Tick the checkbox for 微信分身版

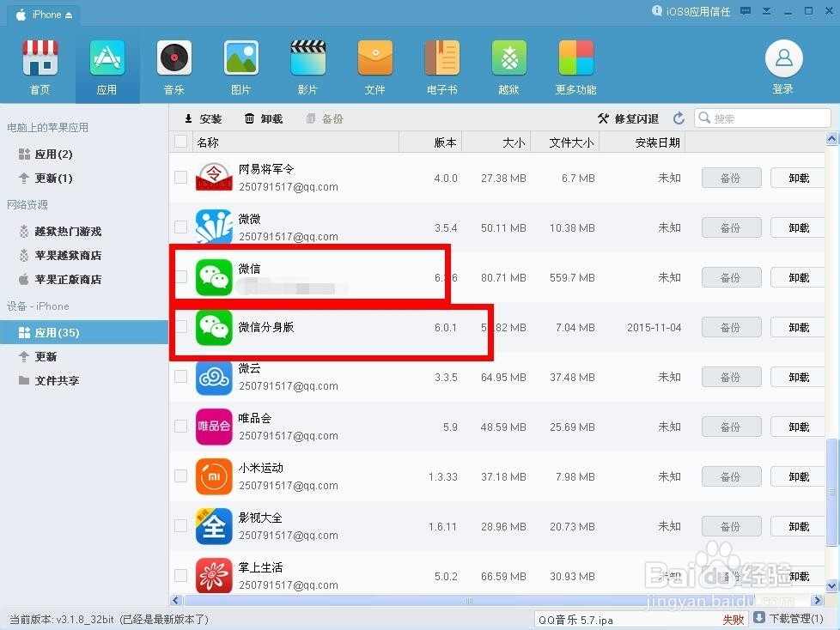(180, 327)
